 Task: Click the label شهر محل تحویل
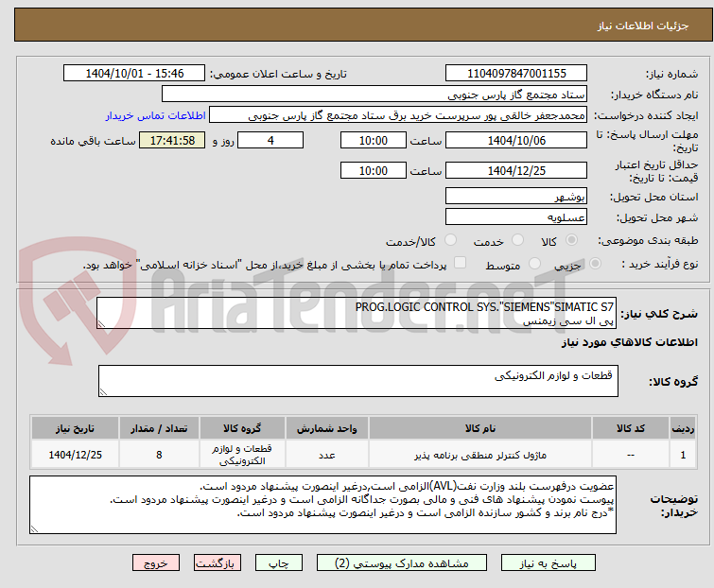click(657, 218)
